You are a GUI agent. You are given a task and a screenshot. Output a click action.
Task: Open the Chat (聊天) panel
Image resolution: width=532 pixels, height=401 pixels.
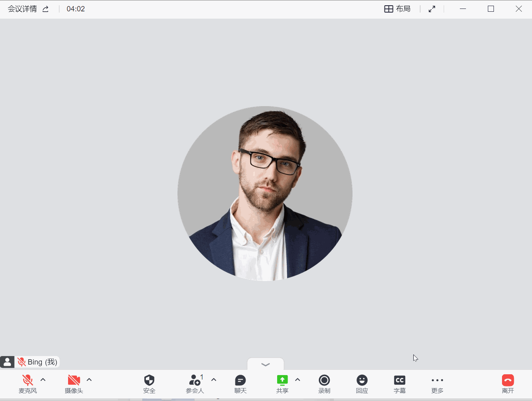click(240, 383)
